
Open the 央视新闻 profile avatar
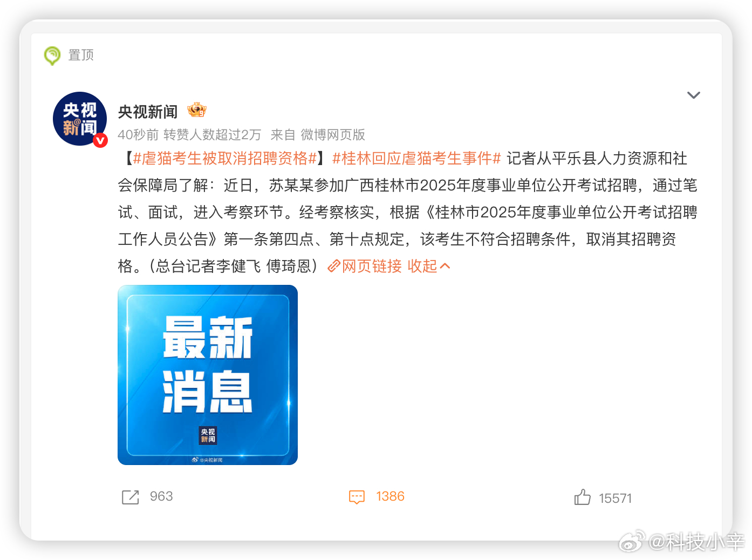click(x=80, y=119)
